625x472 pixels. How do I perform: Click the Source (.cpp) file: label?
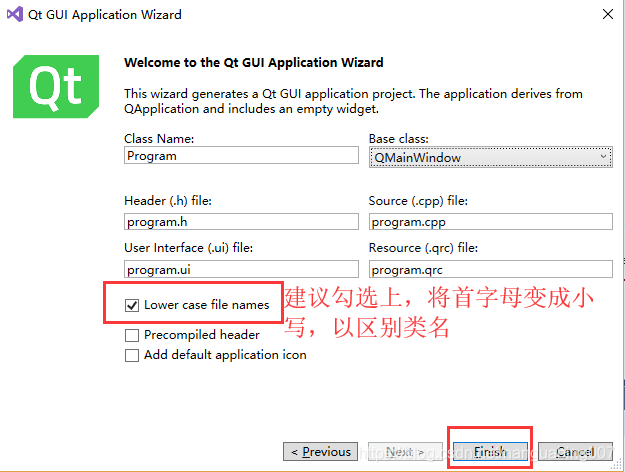click(x=418, y=201)
